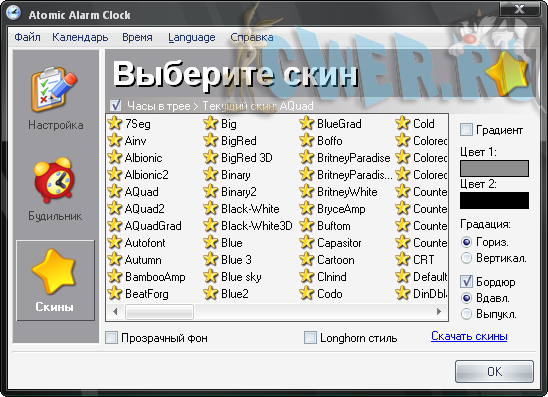Open the Файл menu

pyautogui.click(x=27, y=37)
